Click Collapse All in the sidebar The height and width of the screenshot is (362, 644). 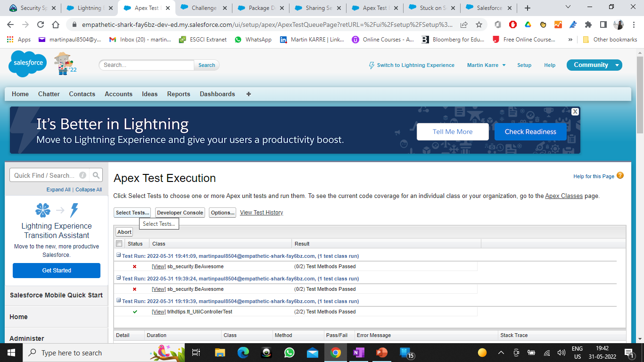pyautogui.click(x=89, y=189)
